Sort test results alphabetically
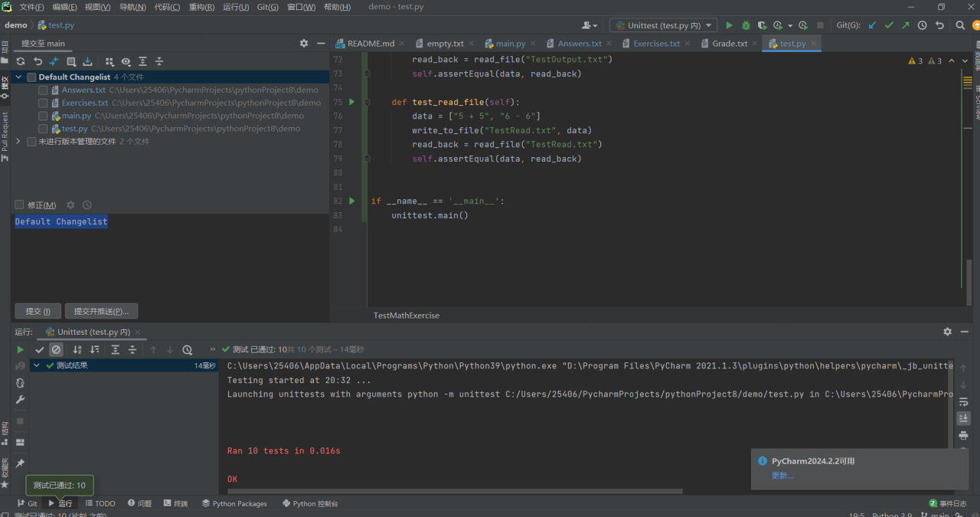The image size is (980, 517). coord(77,349)
